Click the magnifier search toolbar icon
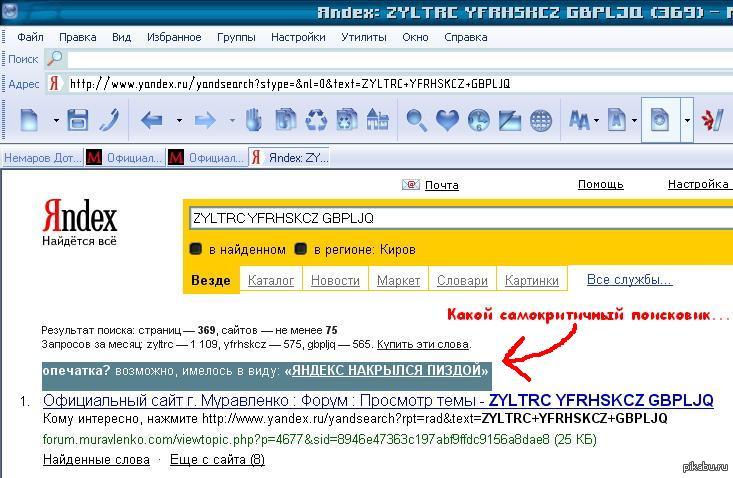 [416, 121]
